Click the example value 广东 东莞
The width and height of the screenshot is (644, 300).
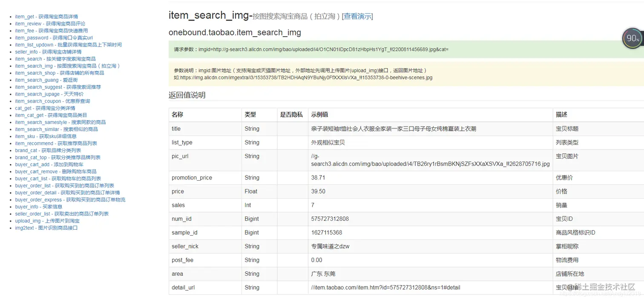tap(323, 274)
